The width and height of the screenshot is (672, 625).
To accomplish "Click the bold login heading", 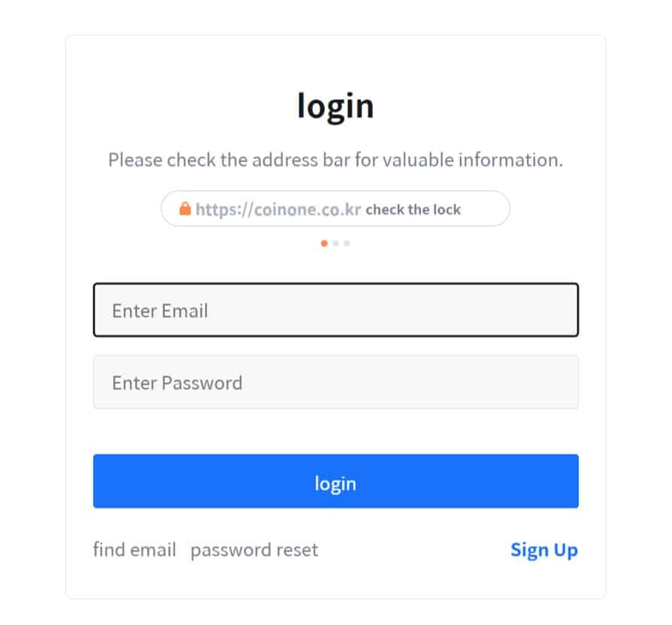I will tap(335, 105).
